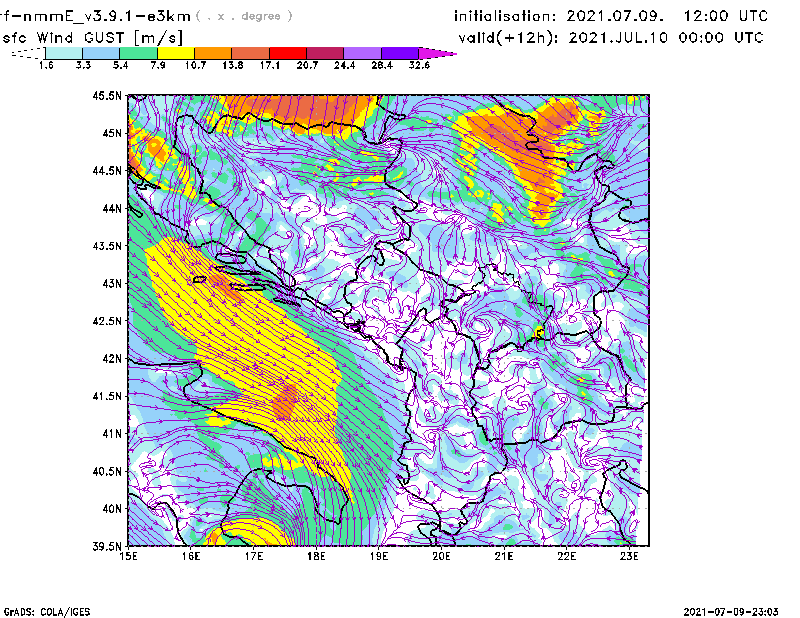Click the light blue 3.3–5.4 swatch
This screenshot has height=618, width=800.
click(101, 53)
